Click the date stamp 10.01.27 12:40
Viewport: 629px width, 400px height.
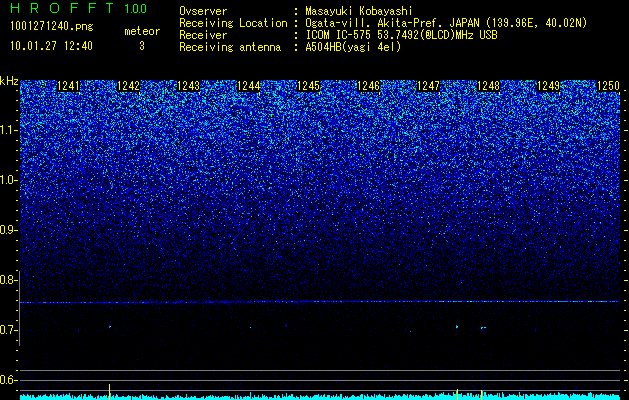tap(51, 46)
